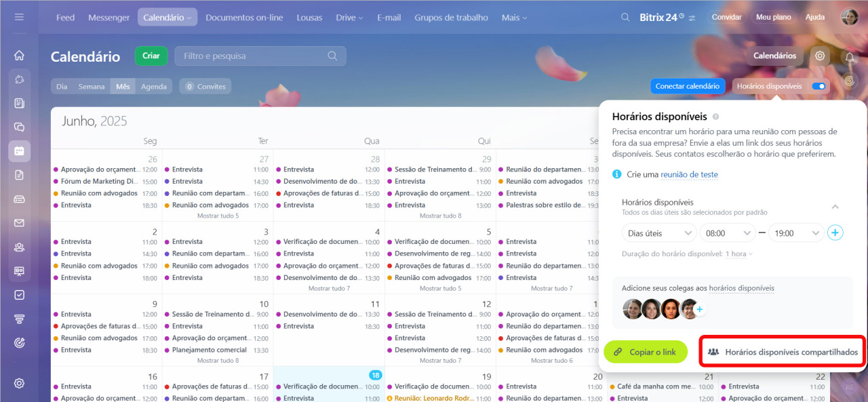Open the Planejamento comercial event on day 10

point(216,350)
